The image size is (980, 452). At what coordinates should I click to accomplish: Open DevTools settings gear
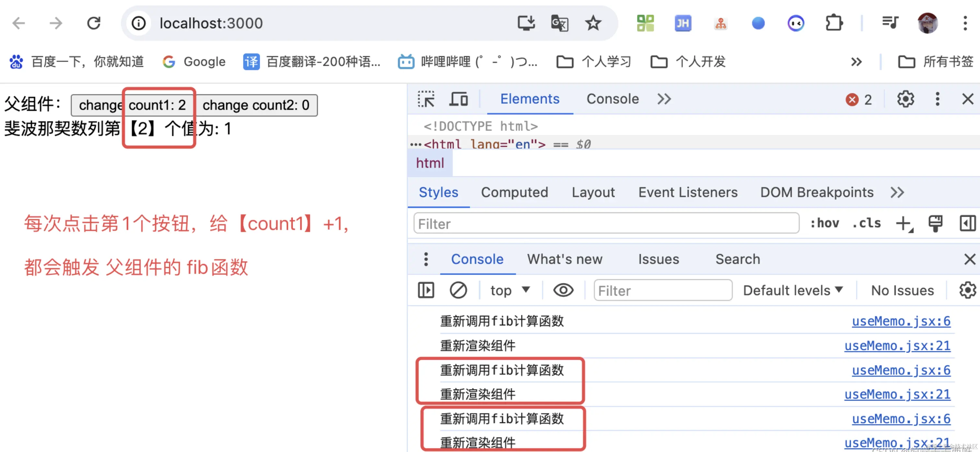pyautogui.click(x=905, y=100)
